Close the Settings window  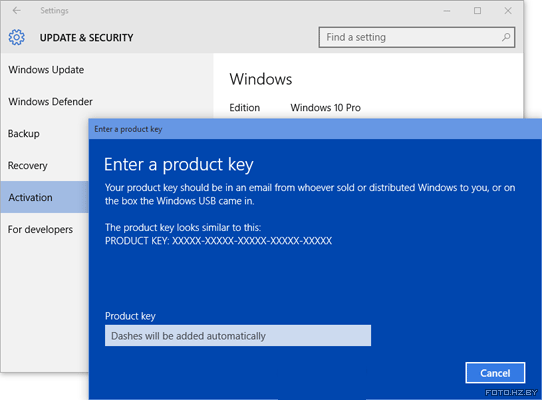point(508,11)
